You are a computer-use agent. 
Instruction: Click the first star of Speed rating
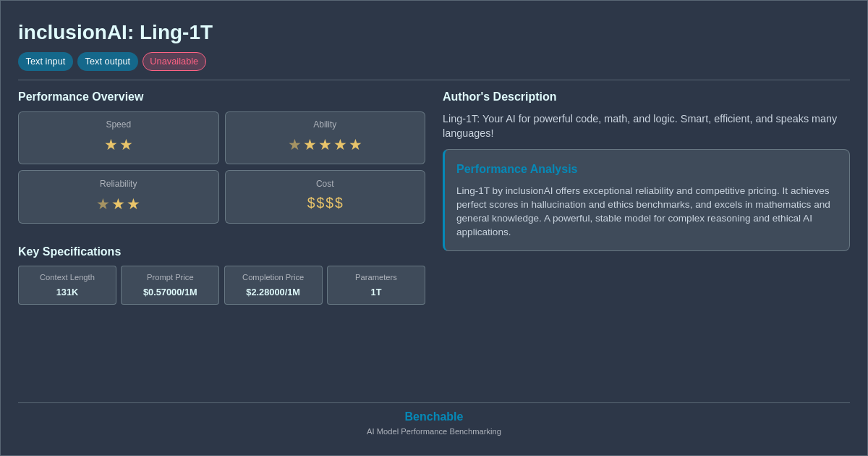(x=110, y=145)
